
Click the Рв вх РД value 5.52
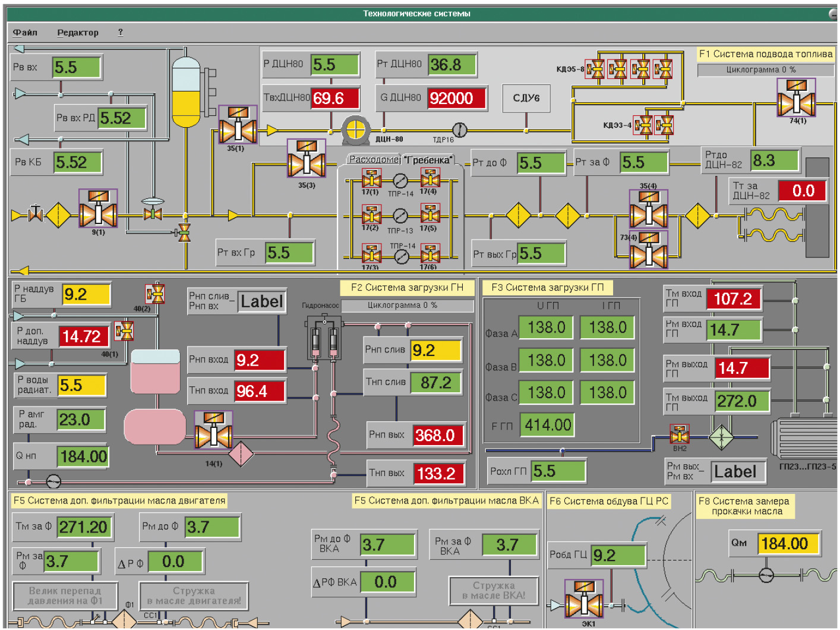(x=121, y=118)
